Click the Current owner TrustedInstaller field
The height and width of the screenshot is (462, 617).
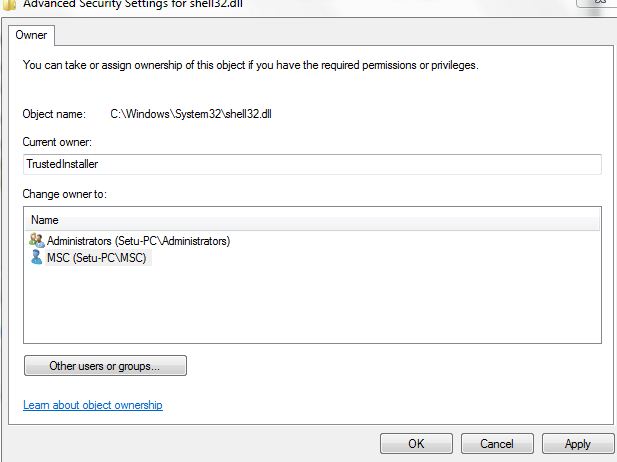[311, 164]
